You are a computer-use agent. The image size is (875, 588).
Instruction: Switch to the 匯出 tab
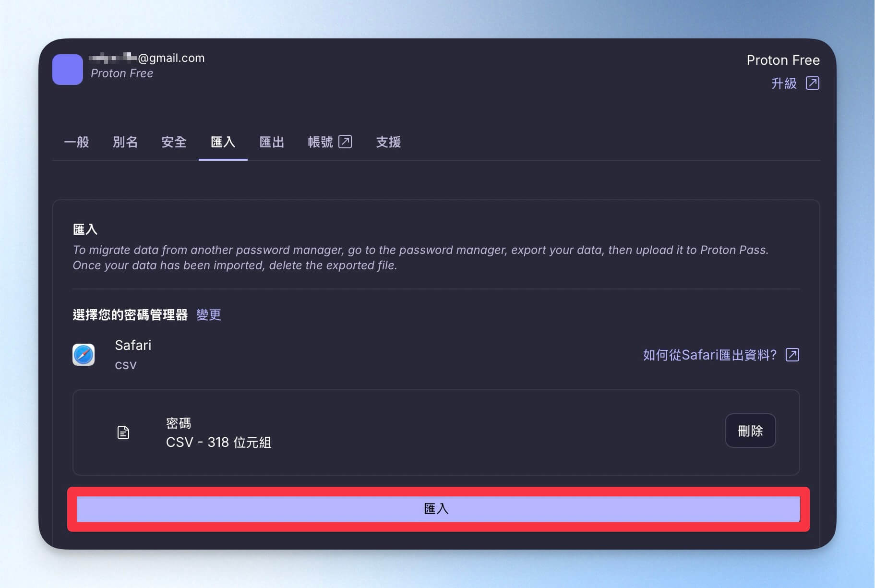click(x=272, y=142)
